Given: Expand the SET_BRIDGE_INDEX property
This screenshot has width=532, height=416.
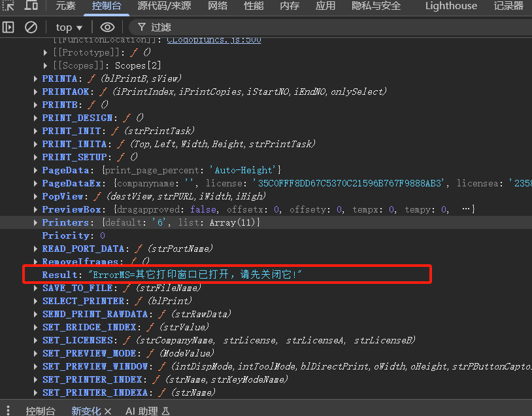Looking at the screenshot, I should tap(36, 327).
